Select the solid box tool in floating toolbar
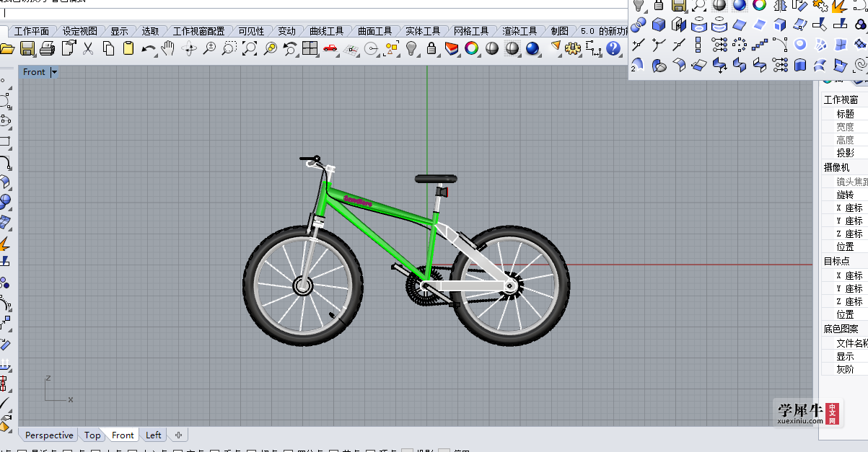 [658, 25]
